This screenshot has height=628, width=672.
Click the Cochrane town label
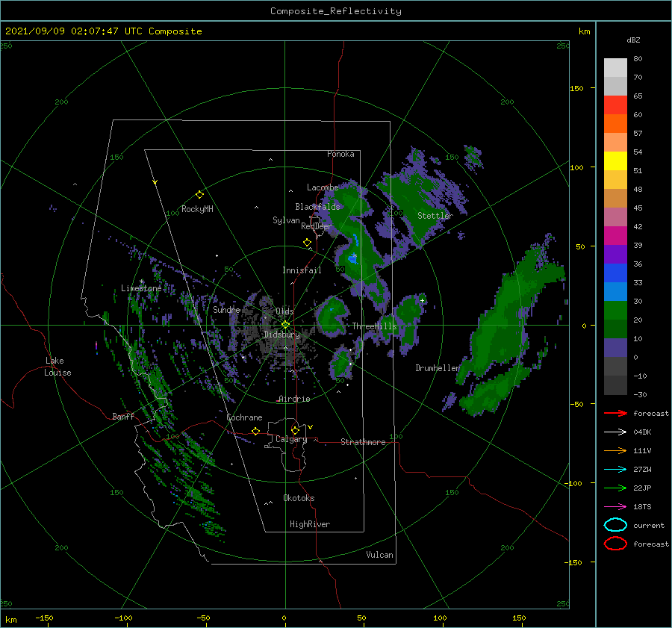point(244,417)
